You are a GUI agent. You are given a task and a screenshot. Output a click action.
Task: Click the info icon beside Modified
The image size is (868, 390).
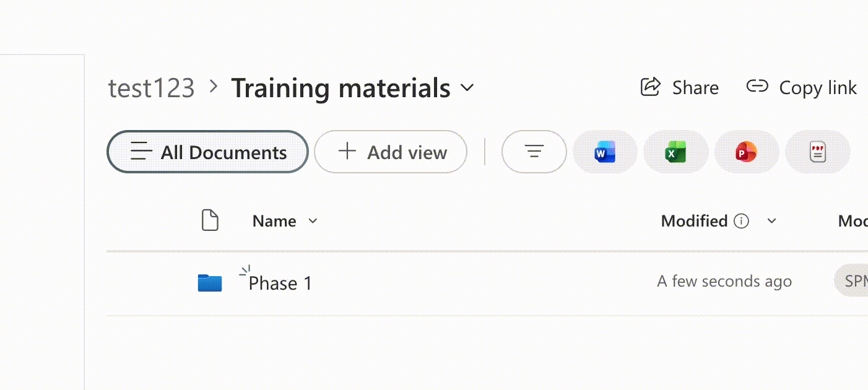coord(742,220)
